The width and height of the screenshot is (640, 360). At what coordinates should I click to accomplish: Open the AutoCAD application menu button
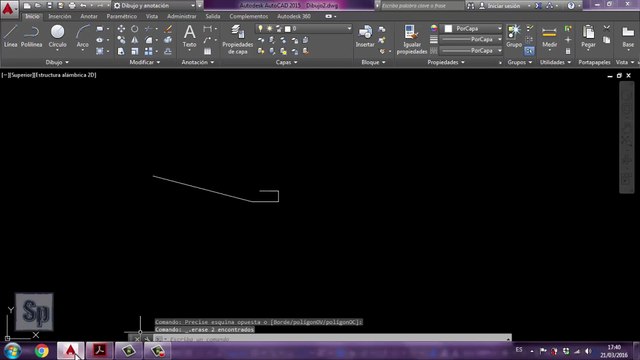(x=8, y=8)
